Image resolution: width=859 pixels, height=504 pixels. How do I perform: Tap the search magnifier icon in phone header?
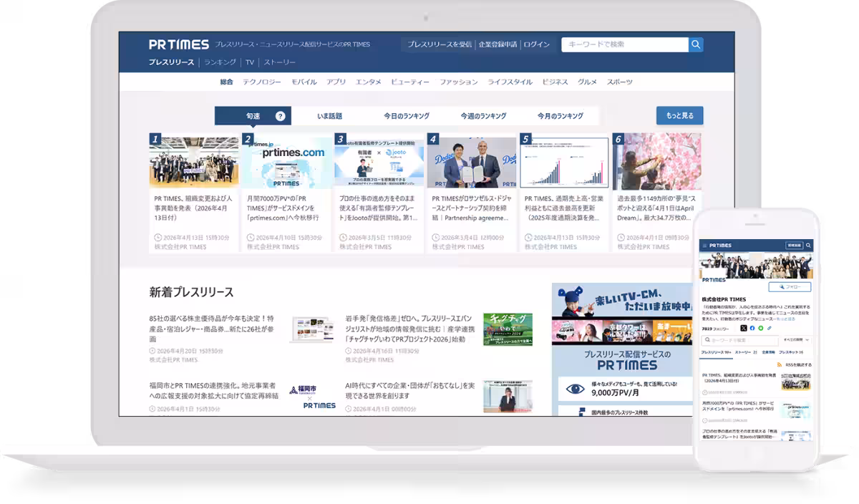[808, 246]
